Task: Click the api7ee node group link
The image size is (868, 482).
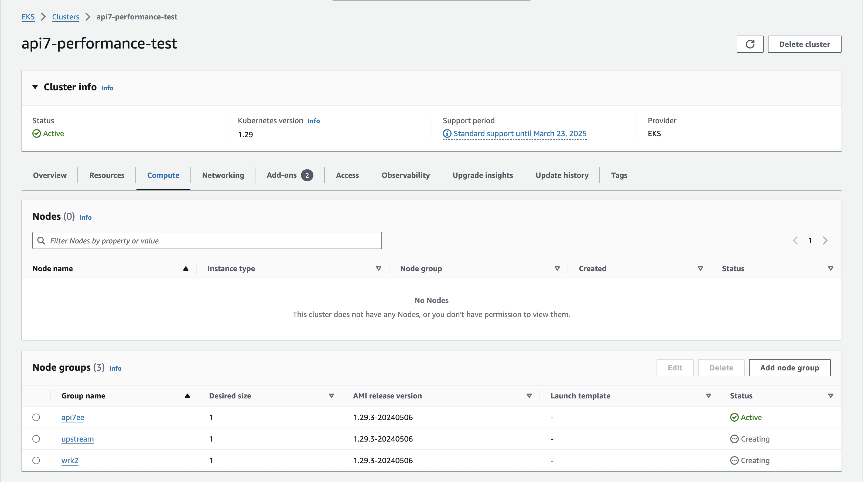Action: (x=73, y=417)
